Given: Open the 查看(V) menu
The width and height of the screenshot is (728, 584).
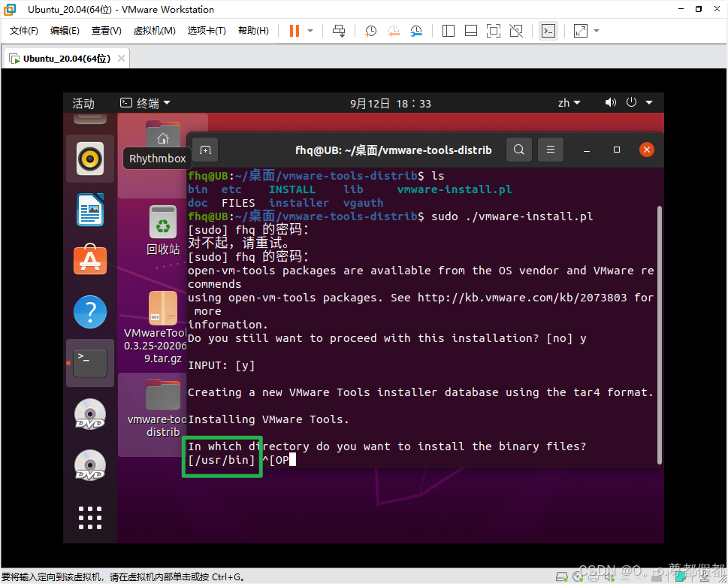Looking at the screenshot, I should [107, 31].
